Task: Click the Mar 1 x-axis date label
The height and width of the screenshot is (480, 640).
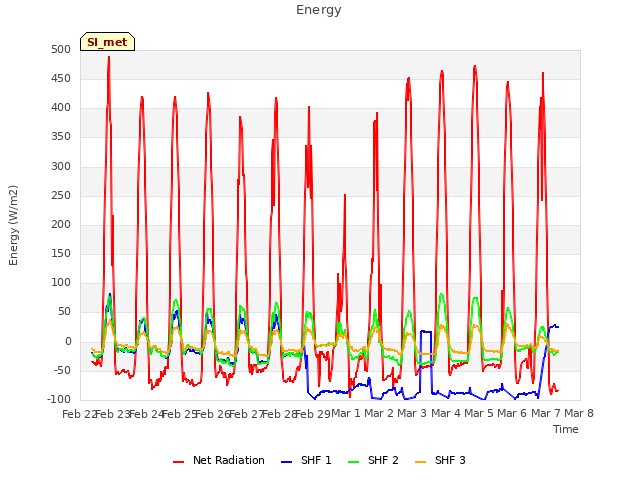Action: (x=346, y=414)
